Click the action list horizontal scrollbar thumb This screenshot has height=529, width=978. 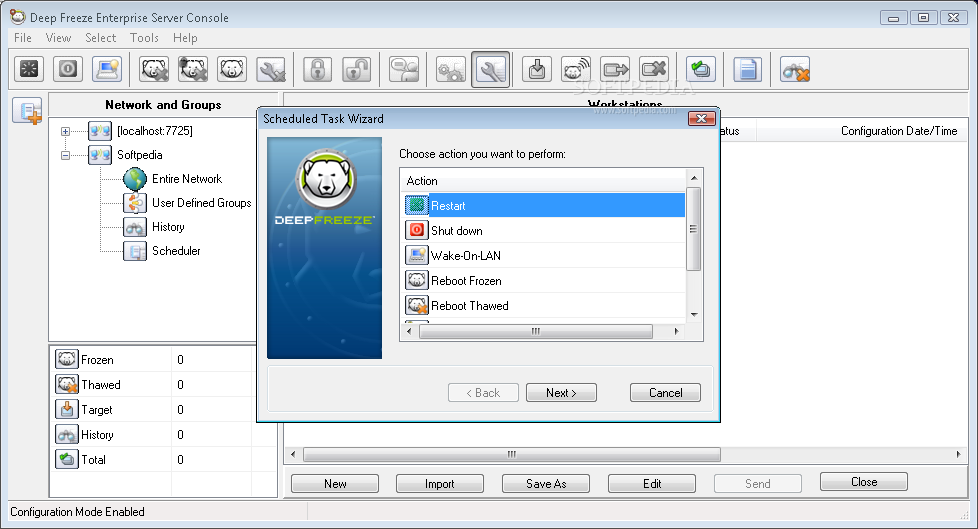click(x=536, y=331)
